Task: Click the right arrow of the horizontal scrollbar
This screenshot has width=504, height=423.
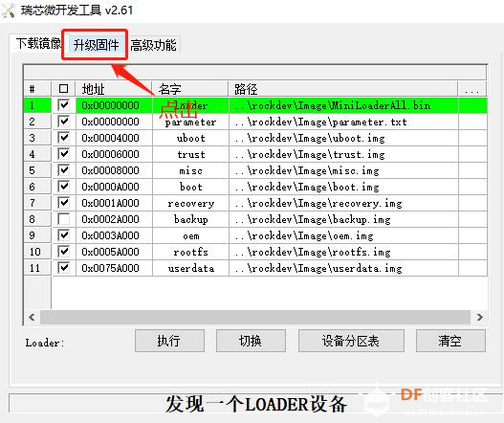Action: (x=479, y=317)
